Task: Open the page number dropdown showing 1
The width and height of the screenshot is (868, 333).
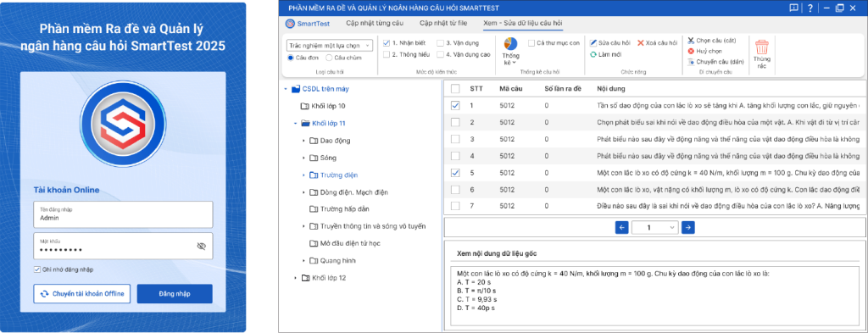Action: point(655,227)
